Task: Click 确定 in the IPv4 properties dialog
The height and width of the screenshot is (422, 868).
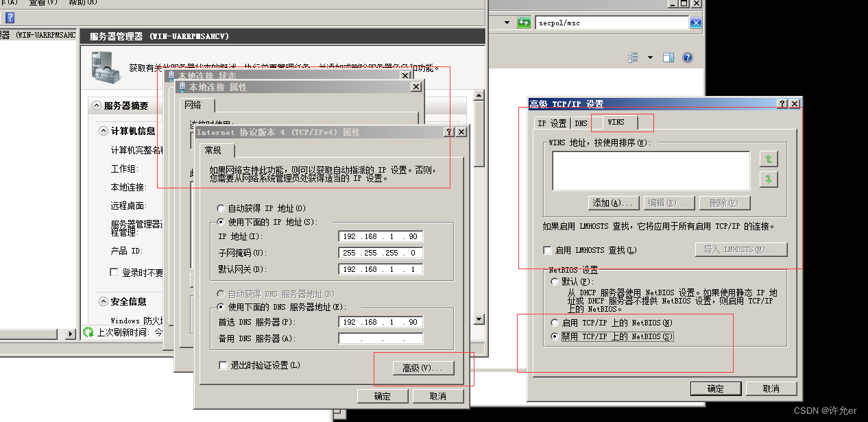Action: click(382, 396)
